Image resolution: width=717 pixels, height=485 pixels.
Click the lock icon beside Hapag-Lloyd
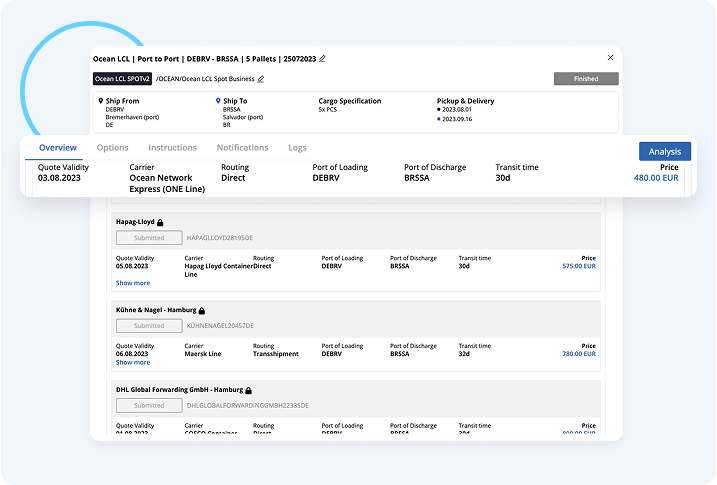coord(160,222)
